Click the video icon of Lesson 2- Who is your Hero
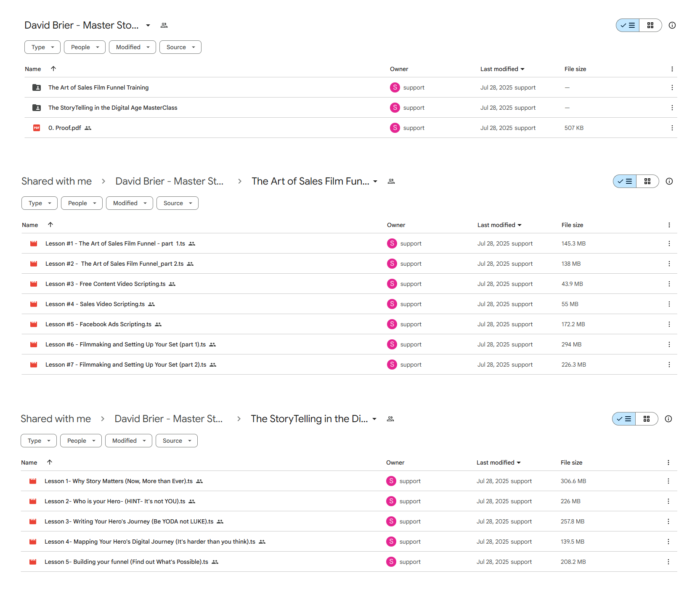 tap(33, 501)
